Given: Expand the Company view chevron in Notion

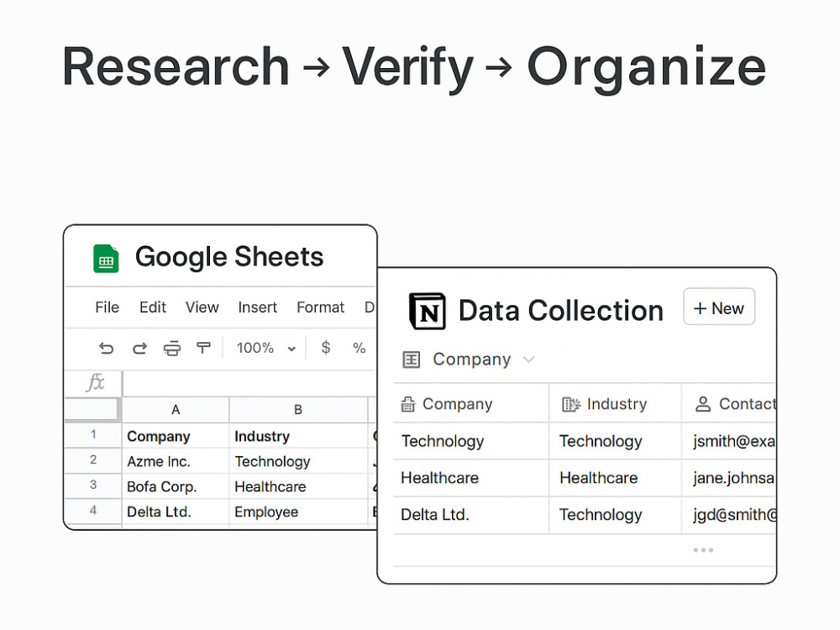Looking at the screenshot, I should [528, 360].
